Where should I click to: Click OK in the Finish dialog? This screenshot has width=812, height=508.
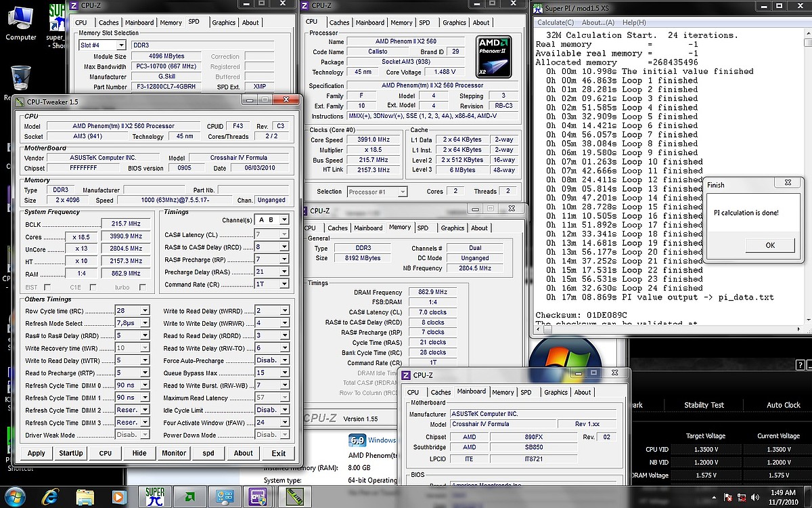pyautogui.click(x=770, y=245)
